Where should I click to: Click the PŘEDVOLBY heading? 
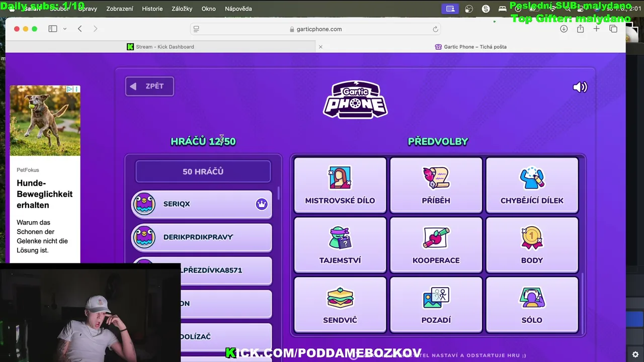point(438,141)
